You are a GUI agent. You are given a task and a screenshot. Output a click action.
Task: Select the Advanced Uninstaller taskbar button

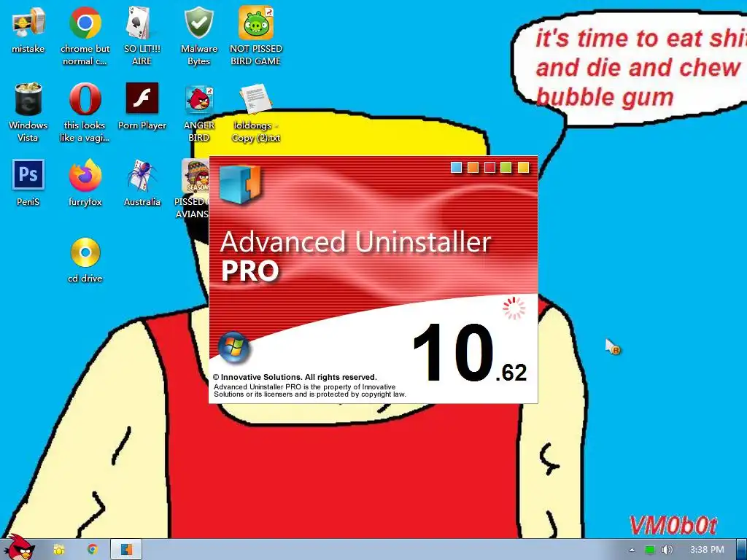pos(126,550)
